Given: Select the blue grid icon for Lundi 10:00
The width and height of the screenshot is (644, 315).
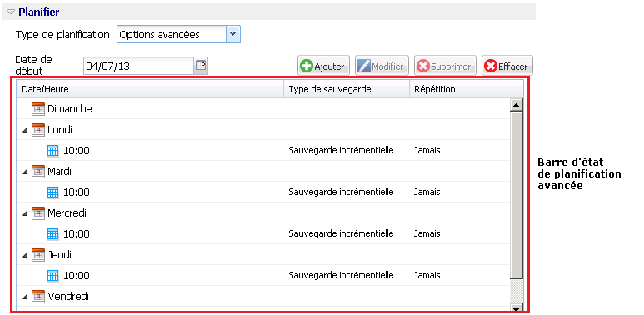Looking at the screenshot, I should click(53, 151).
